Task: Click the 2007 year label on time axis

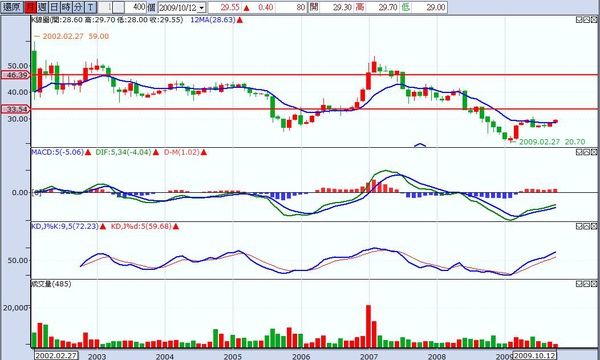Action: coord(369,356)
